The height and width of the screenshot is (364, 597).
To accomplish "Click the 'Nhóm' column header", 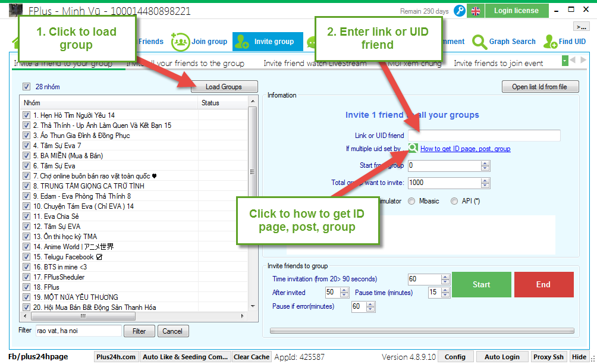I will coord(109,103).
